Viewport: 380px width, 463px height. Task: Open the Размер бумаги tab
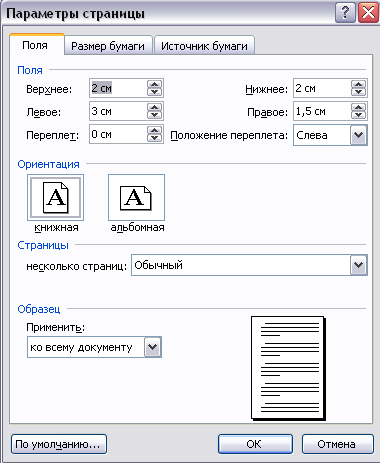click(108, 46)
